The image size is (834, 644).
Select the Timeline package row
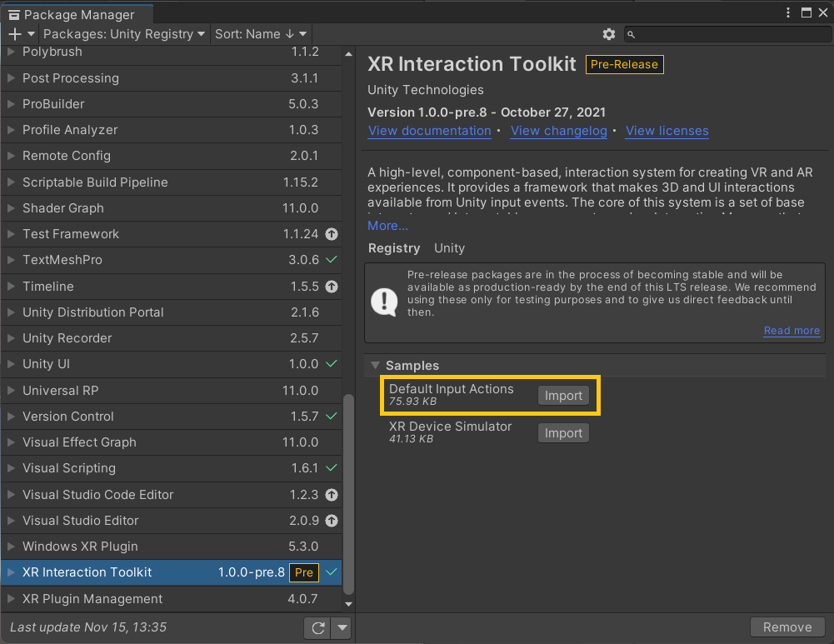172,287
